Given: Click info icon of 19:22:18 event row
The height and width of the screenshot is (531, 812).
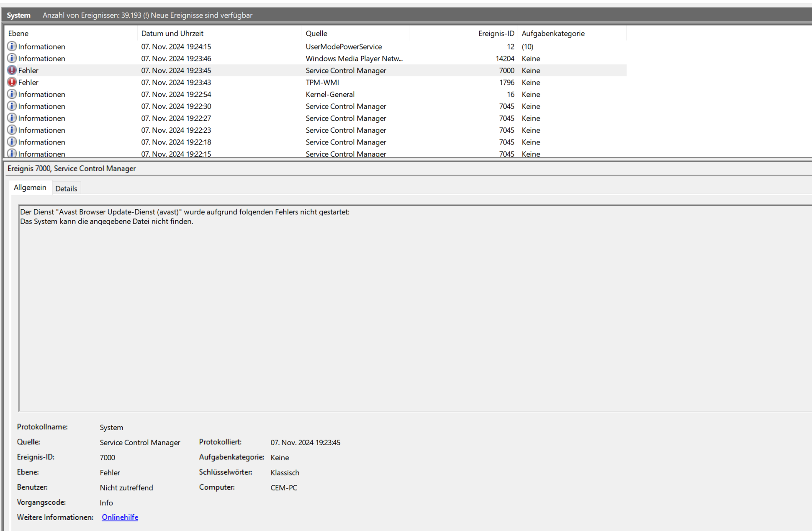Looking at the screenshot, I should [12, 142].
